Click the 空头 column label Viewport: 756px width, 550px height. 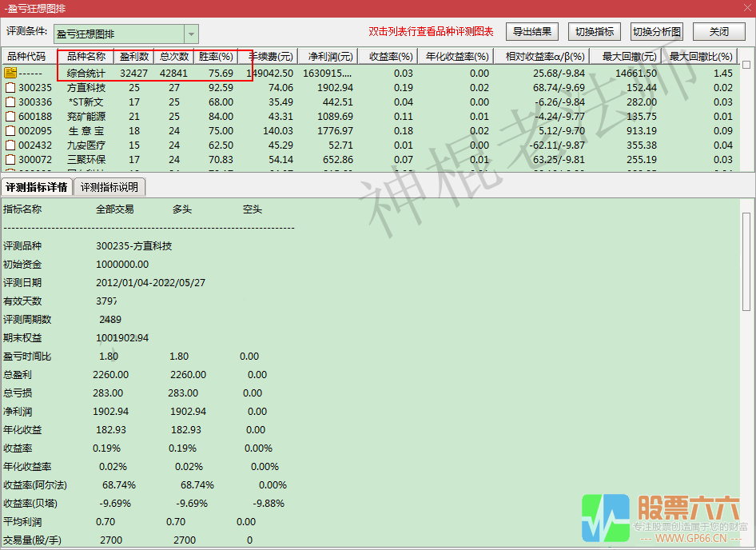[x=253, y=209]
